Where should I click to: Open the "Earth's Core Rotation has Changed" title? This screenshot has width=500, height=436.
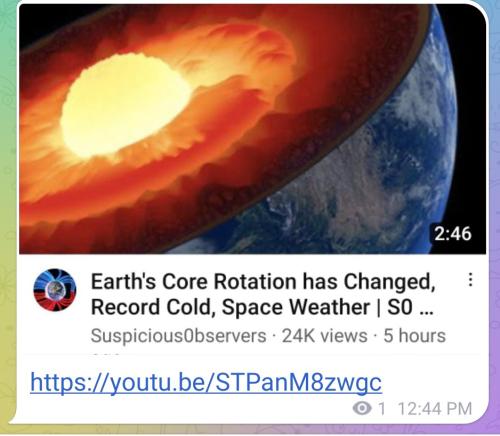coord(263,282)
